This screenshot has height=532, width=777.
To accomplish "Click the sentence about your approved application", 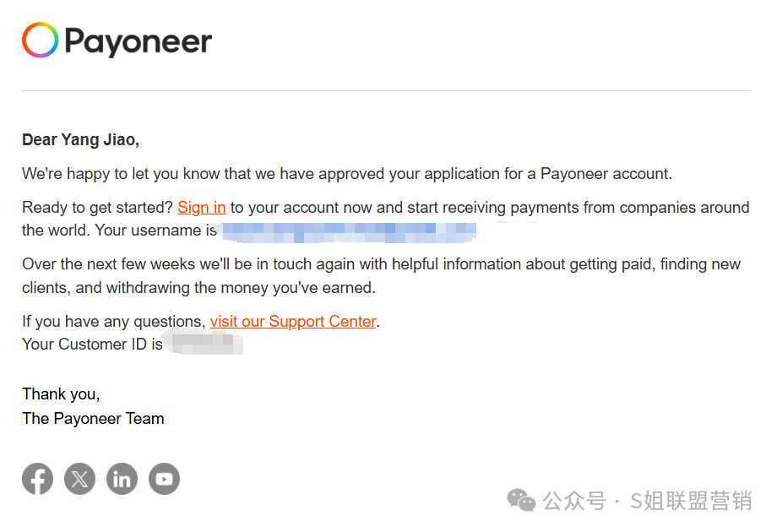I will point(347,174).
